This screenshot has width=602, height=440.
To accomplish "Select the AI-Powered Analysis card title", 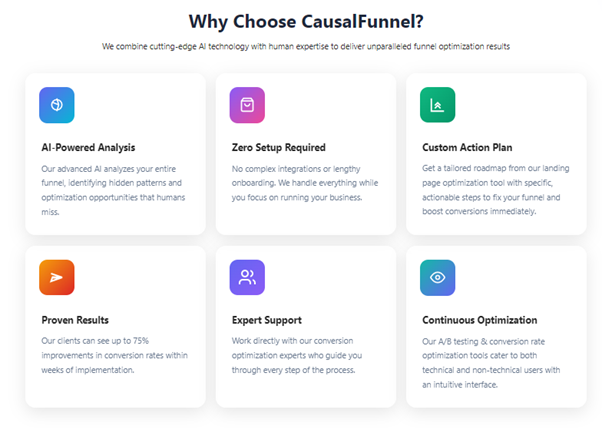I will pyautogui.click(x=88, y=147).
